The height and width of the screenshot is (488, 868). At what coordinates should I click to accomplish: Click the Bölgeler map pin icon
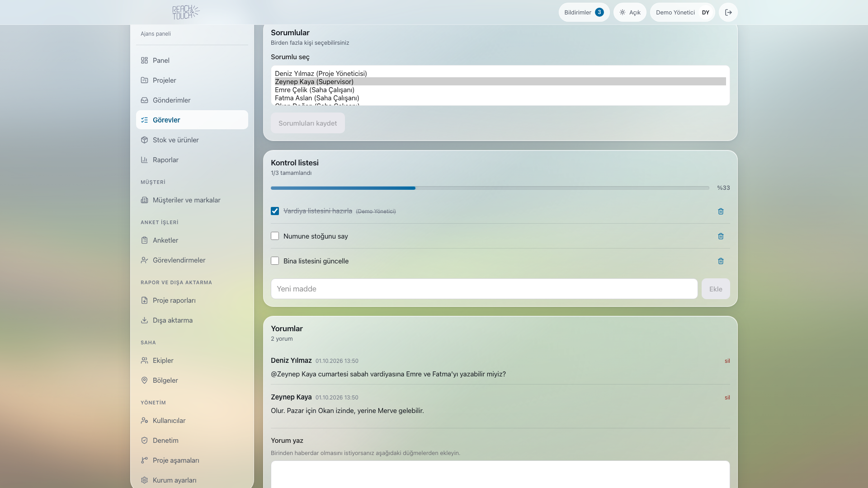click(x=144, y=380)
